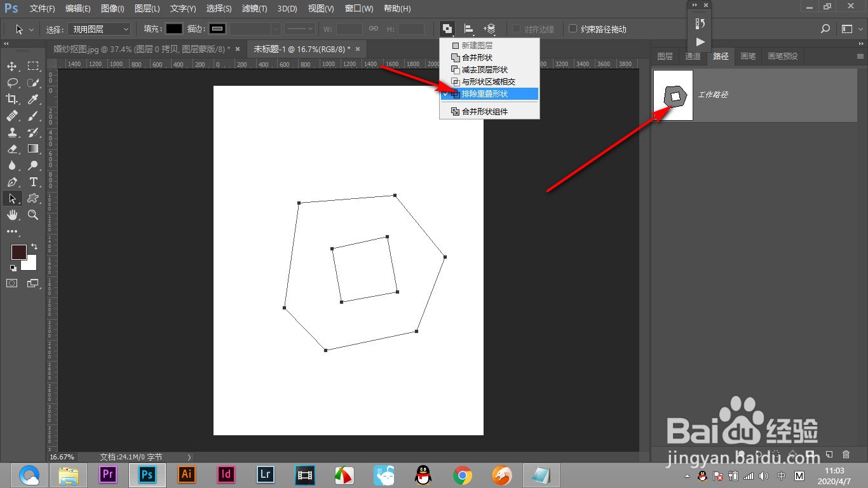Open the workspace switcher dropdown
The height and width of the screenshot is (488, 868).
tap(851, 29)
